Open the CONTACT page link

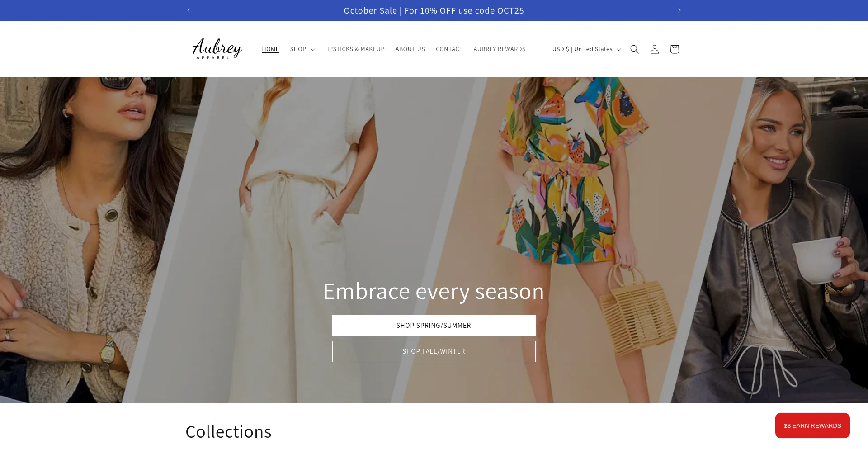449,49
